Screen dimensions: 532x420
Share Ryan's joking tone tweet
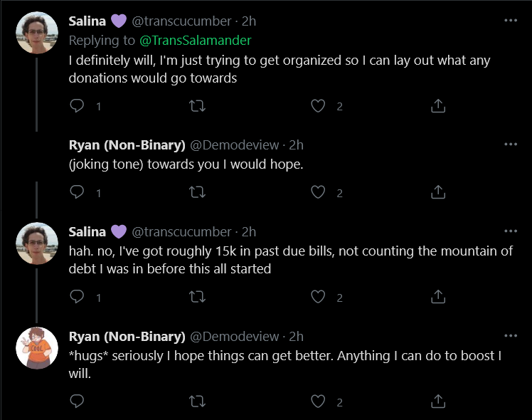pos(438,192)
